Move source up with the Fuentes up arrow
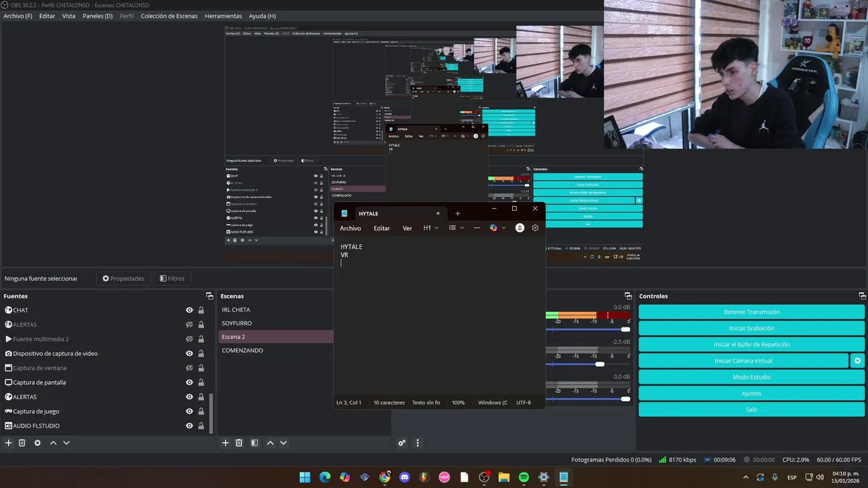 (53, 443)
